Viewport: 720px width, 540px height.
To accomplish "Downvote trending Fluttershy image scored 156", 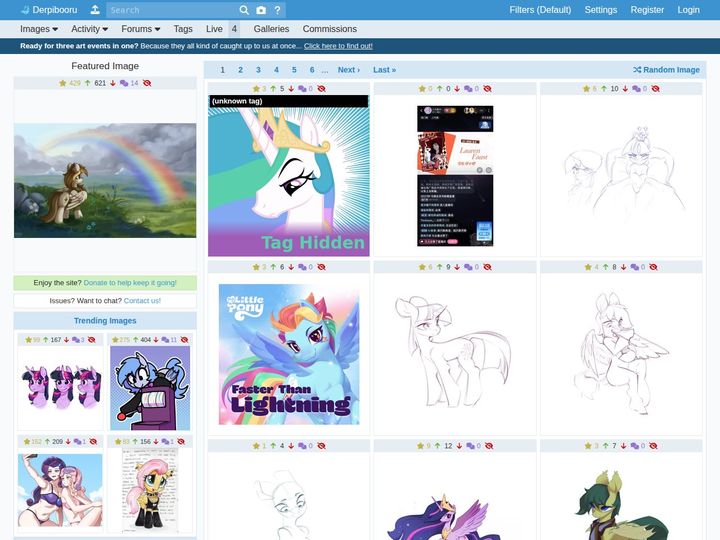I will [x=156, y=442].
